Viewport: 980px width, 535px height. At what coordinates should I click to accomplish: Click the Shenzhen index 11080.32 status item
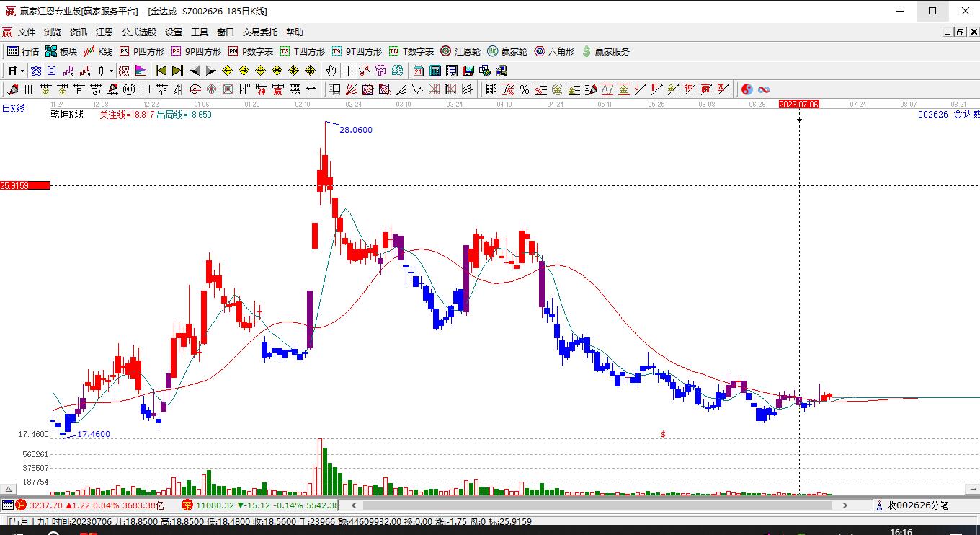(x=260, y=505)
